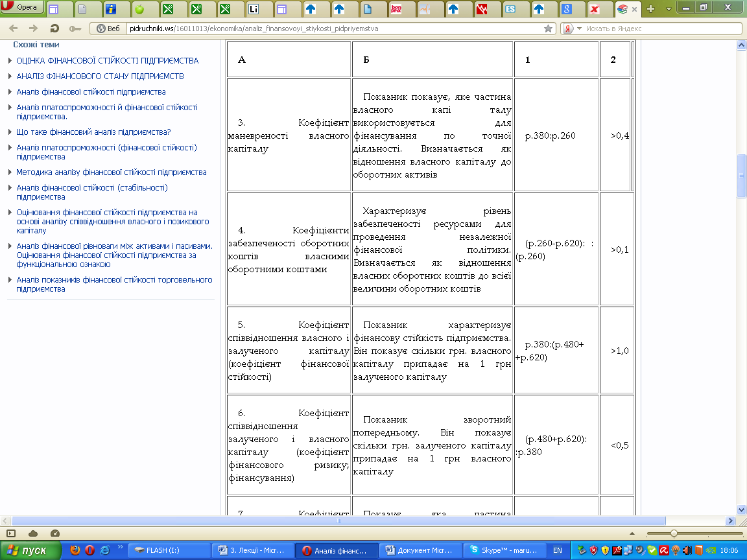Toggle Opera Turbo speedometer icon
Screen dimensions: 747x560
click(x=54, y=533)
